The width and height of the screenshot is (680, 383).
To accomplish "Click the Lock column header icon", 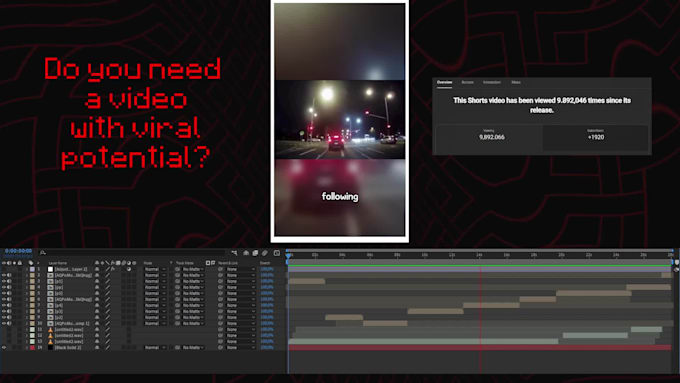I will (x=20, y=263).
